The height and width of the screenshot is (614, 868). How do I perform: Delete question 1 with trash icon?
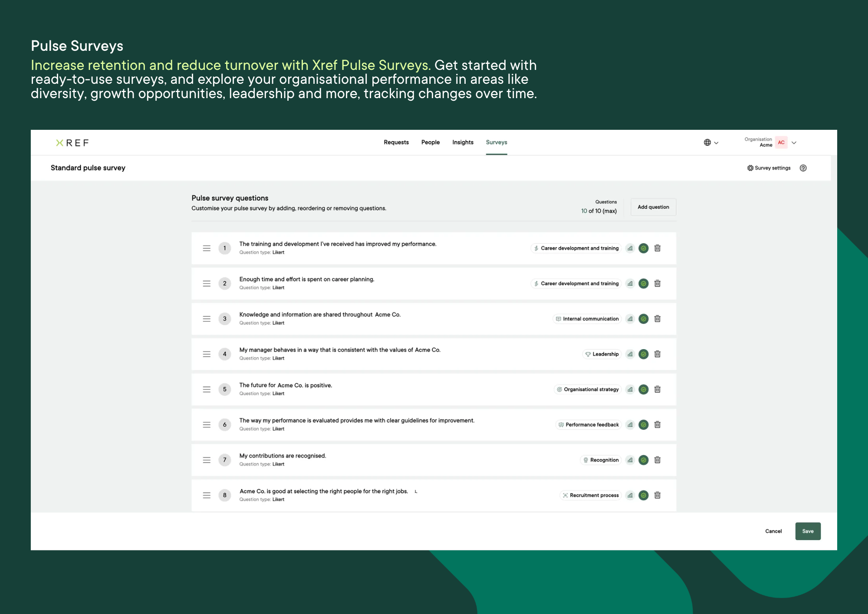(x=658, y=248)
